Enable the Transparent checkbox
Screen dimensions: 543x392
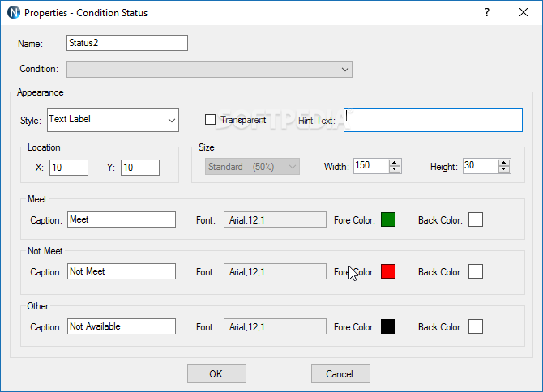[x=211, y=120]
